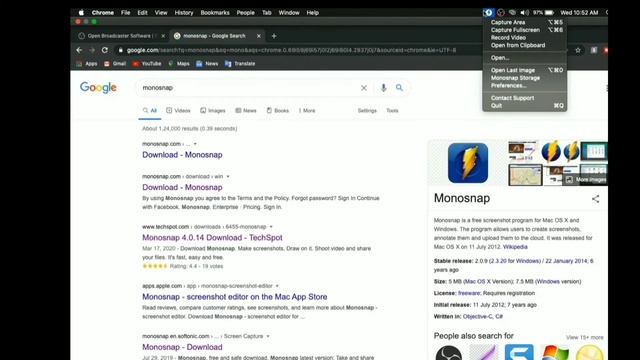Expand dropdown arrow next to first monosnap.com result
The width and height of the screenshot is (640, 360).
[195, 144]
